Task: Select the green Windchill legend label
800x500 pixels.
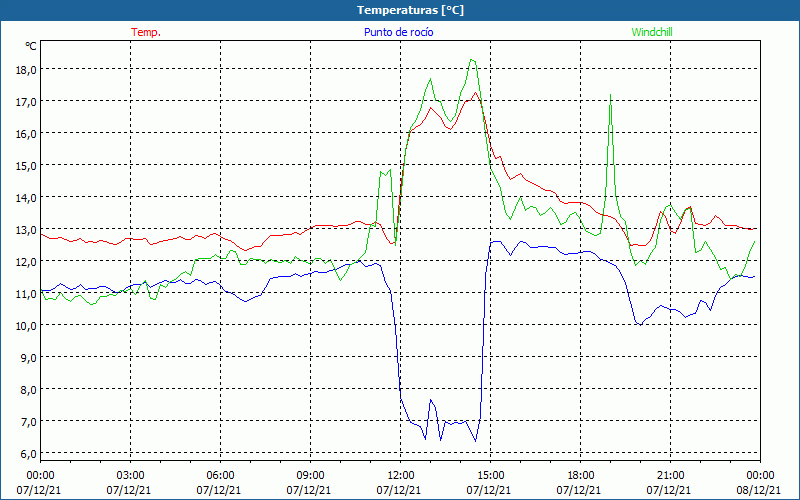Action: (652, 32)
